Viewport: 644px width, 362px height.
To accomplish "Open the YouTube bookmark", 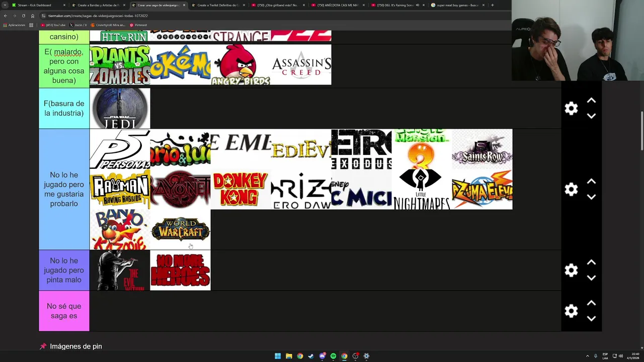I will click(x=53, y=25).
